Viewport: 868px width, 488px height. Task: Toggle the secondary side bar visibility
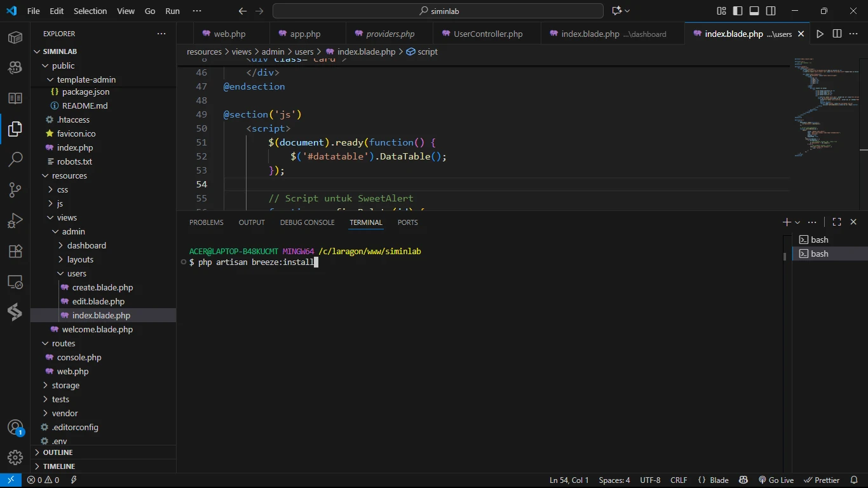(x=771, y=11)
